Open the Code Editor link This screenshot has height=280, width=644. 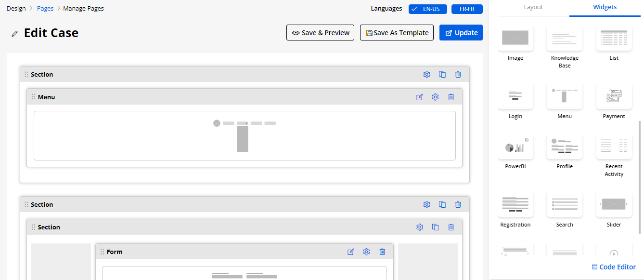click(614, 267)
